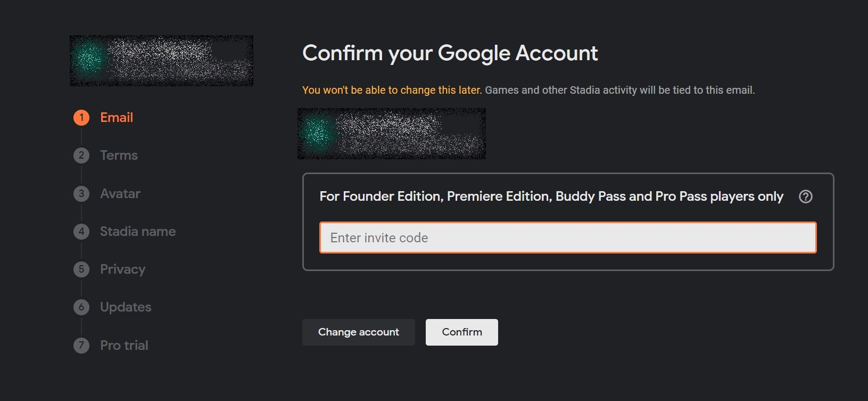Image resolution: width=868 pixels, height=401 pixels.
Task: Click the step 4 number circle
Action: (81, 232)
